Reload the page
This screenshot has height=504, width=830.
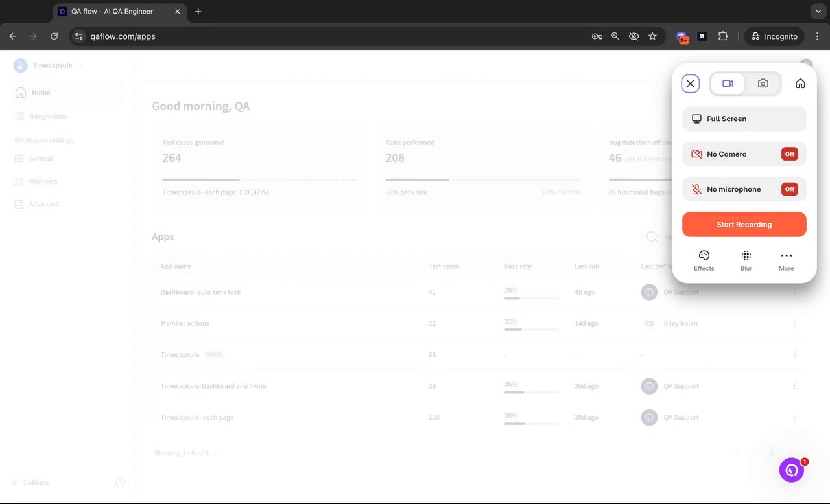coord(54,36)
